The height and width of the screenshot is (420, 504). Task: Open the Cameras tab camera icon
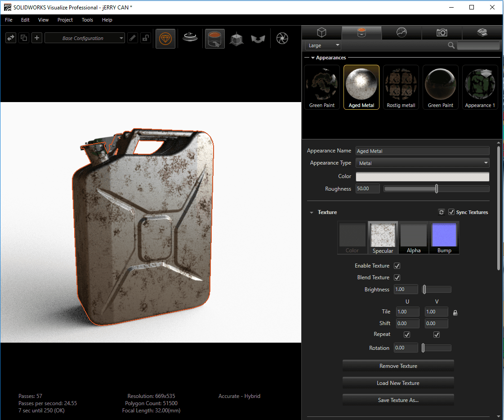pyautogui.click(x=442, y=32)
